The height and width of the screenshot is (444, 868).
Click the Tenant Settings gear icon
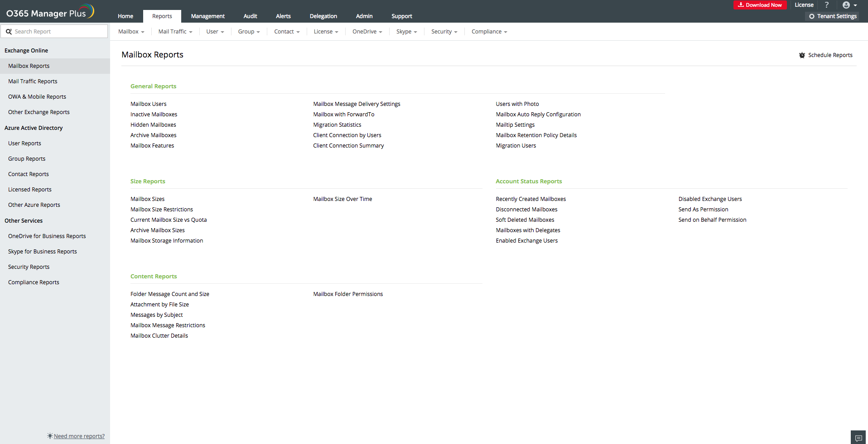point(812,16)
